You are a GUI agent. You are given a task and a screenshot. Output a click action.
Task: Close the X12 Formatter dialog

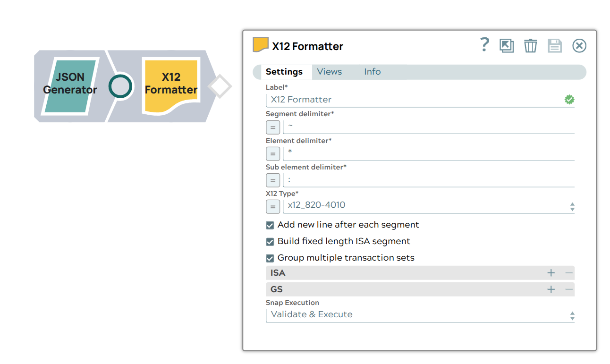(x=579, y=46)
